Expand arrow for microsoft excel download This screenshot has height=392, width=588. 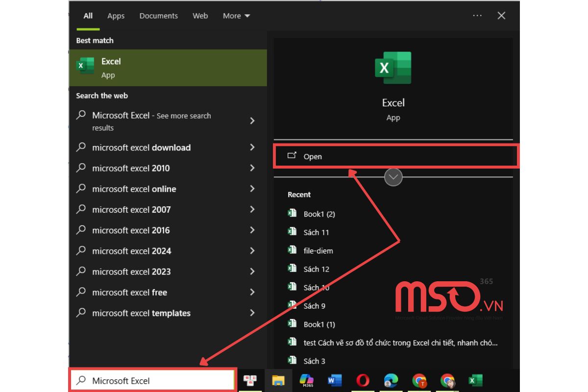pyautogui.click(x=252, y=147)
